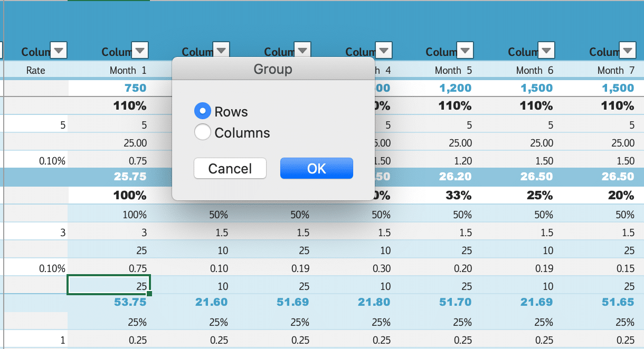Select the cell showing 26.20
This screenshot has height=349, width=644.
click(455, 177)
